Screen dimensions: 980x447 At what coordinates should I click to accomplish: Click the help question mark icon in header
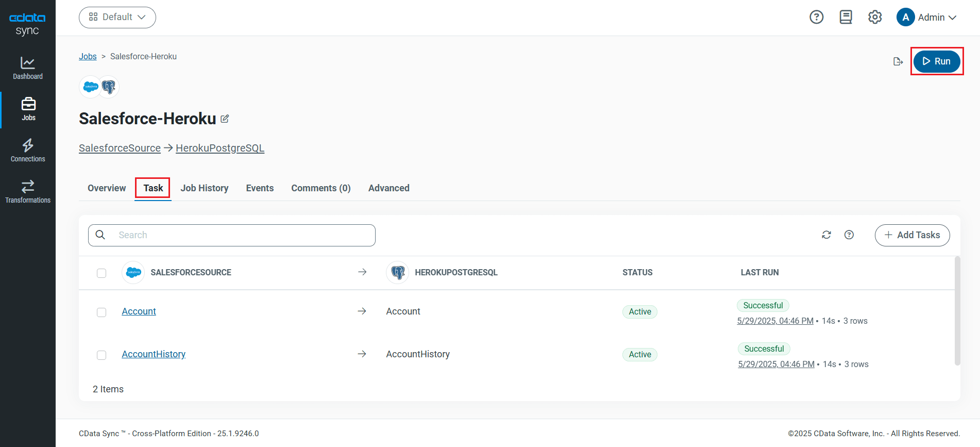pyautogui.click(x=816, y=18)
